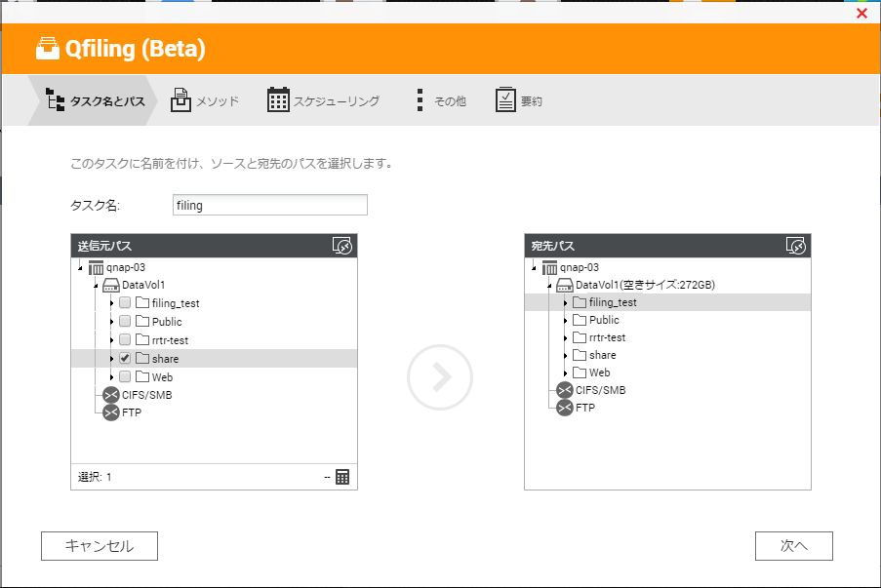Screen dimensions: 881x588
Task: Enable the Web folder checkbox
Action: [x=125, y=376]
